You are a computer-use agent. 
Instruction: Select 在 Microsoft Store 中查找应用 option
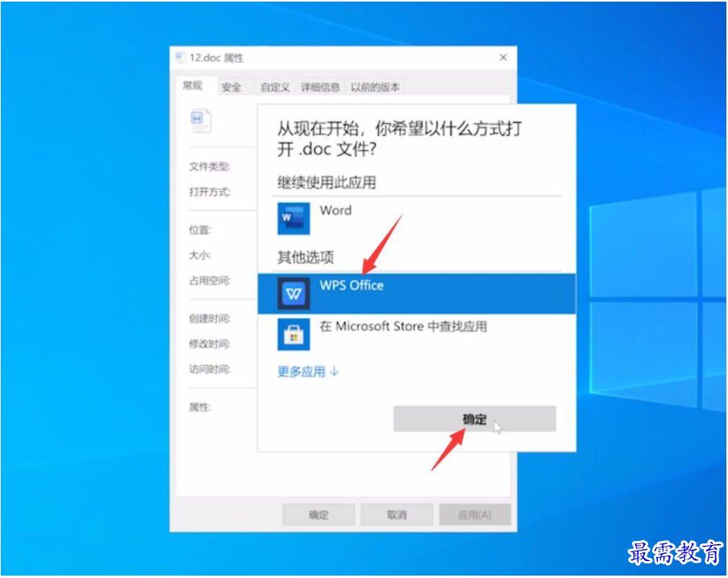coord(417,335)
